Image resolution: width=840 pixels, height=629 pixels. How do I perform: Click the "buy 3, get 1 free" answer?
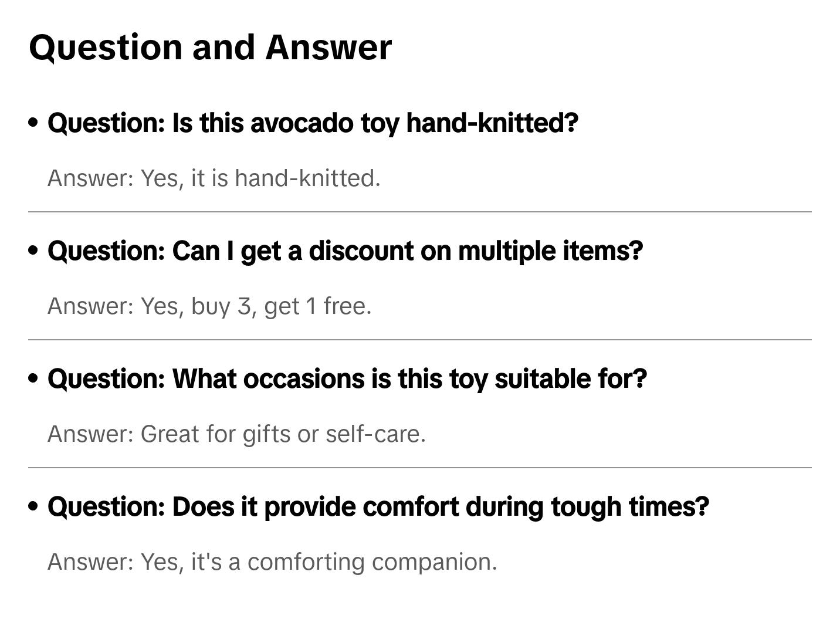click(x=209, y=306)
